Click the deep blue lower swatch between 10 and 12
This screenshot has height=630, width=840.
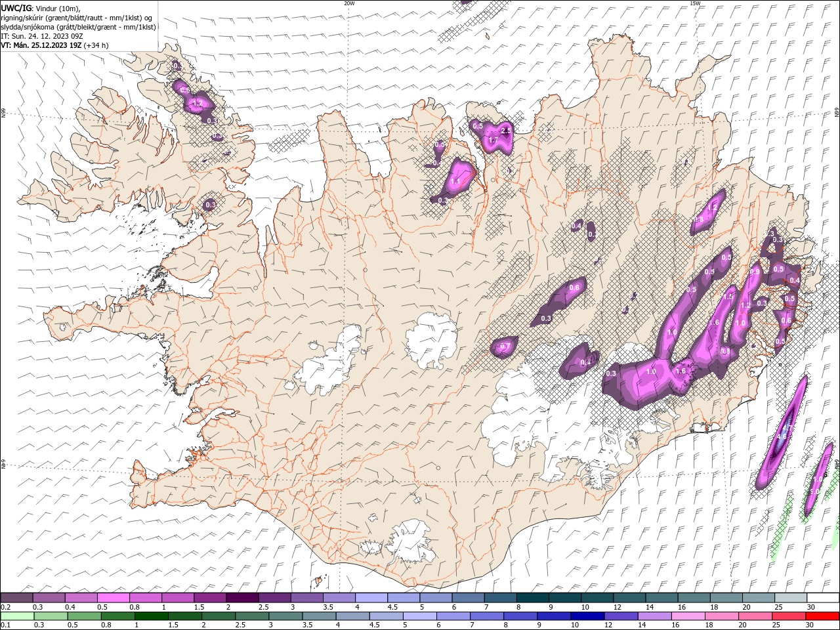click(x=587, y=616)
